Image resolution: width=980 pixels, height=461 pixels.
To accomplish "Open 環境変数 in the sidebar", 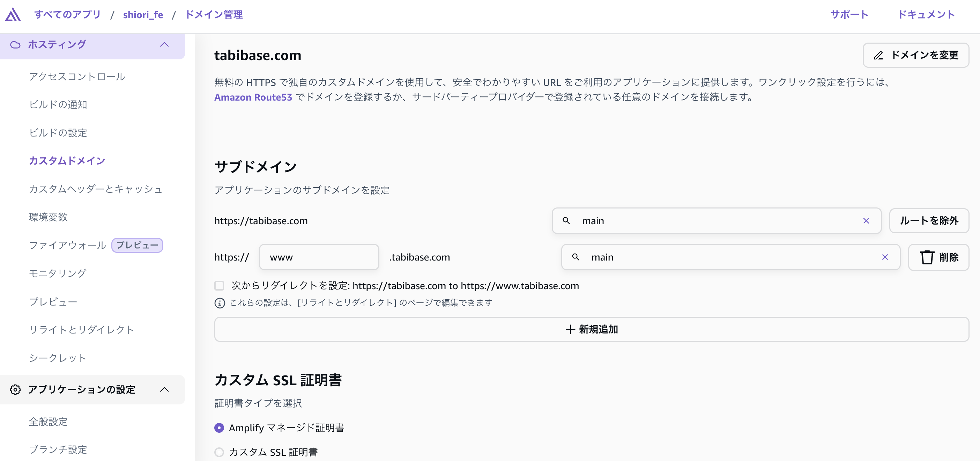I will [x=48, y=217].
